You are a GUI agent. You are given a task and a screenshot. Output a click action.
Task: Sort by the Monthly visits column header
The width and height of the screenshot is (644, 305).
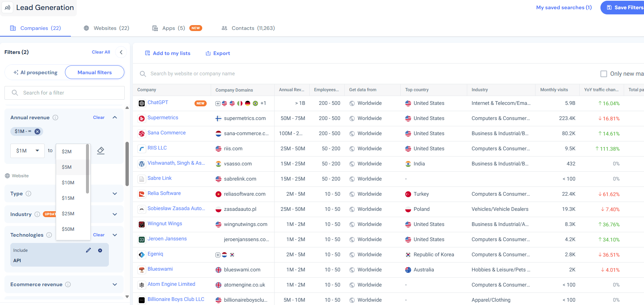(x=554, y=90)
